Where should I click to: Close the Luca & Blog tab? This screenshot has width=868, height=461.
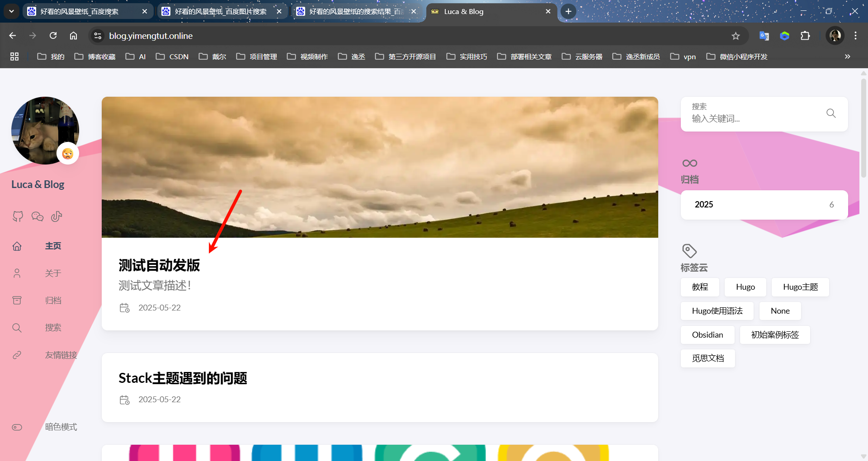click(548, 11)
